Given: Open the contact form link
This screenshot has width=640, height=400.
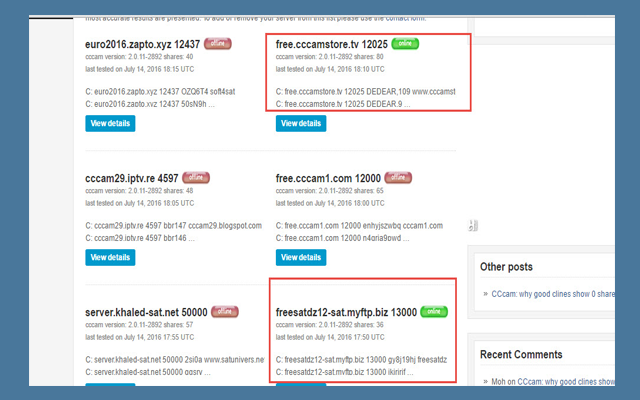Looking at the screenshot, I should [405, 18].
